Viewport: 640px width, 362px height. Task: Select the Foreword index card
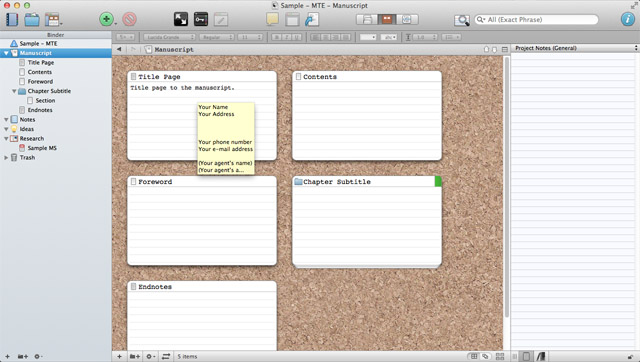point(202,221)
